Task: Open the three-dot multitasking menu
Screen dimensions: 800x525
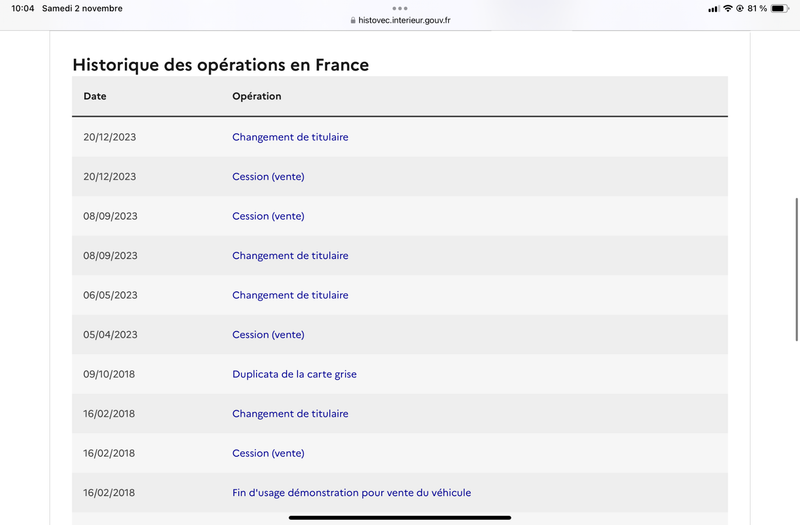Action: (x=400, y=8)
